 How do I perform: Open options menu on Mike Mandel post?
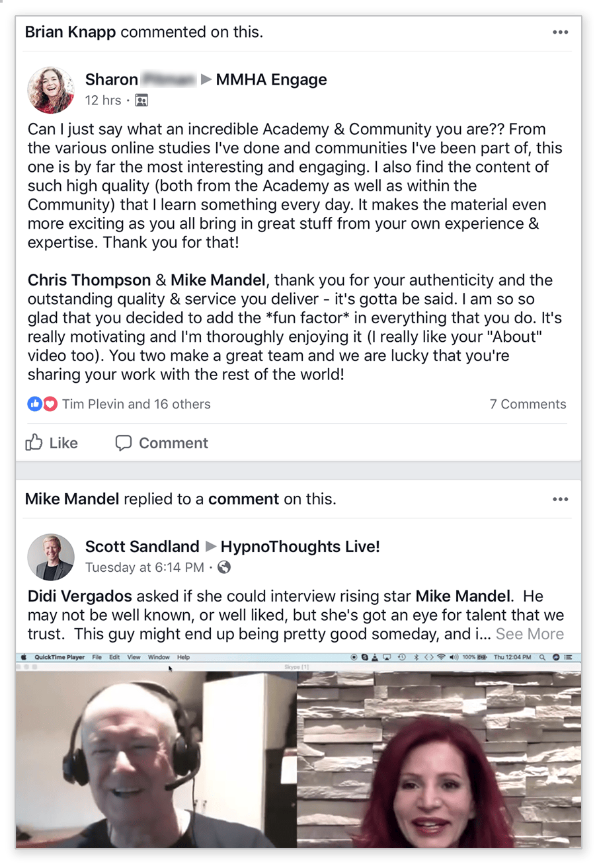(560, 499)
